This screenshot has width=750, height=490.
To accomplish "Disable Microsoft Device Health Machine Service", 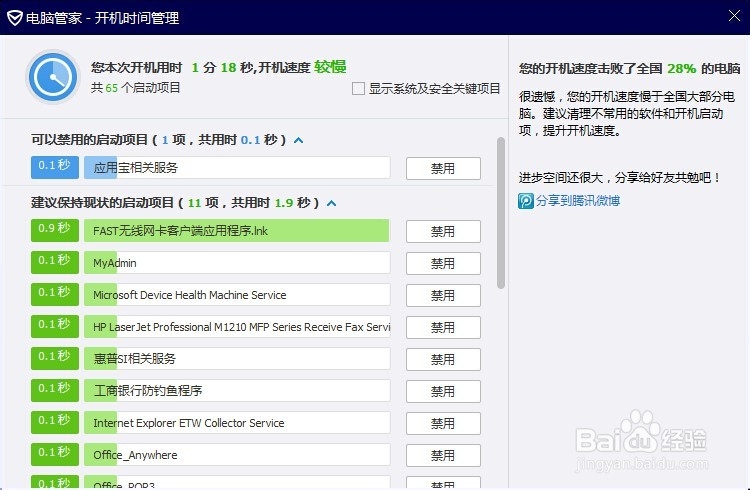I will pyautogui.click(x=443, y=296).
